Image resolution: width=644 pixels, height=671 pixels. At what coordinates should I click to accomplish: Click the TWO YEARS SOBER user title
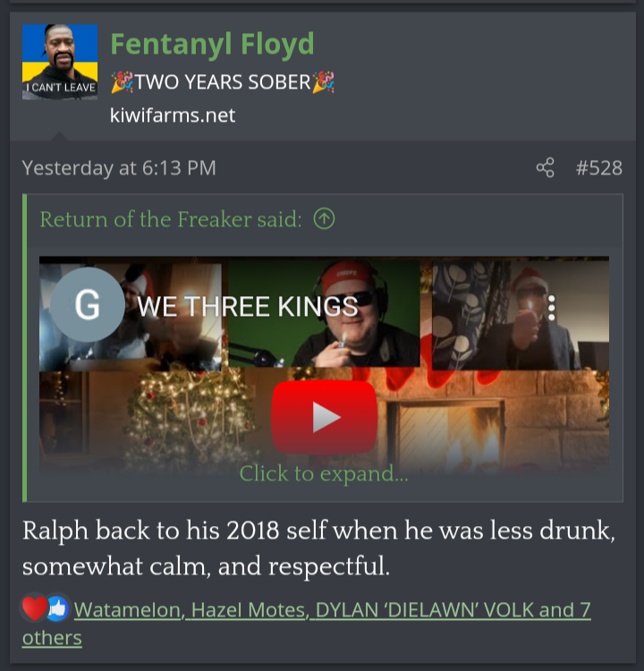(223, 81)
